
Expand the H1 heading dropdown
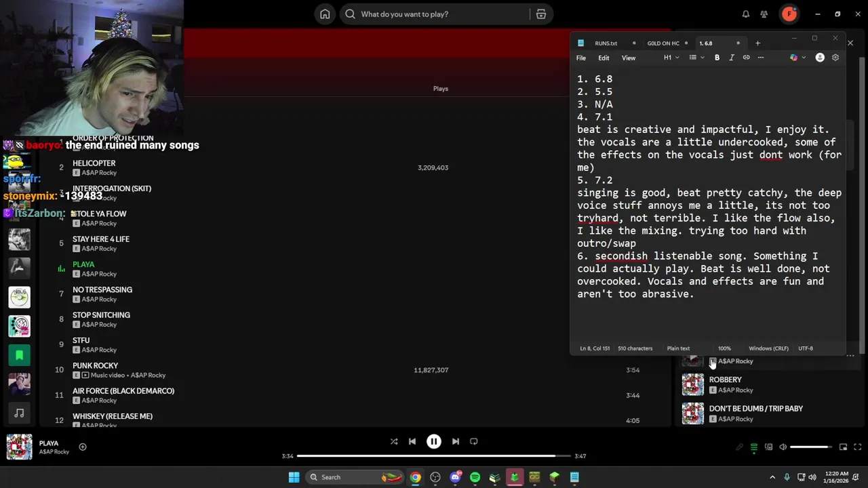click(671, 58)
